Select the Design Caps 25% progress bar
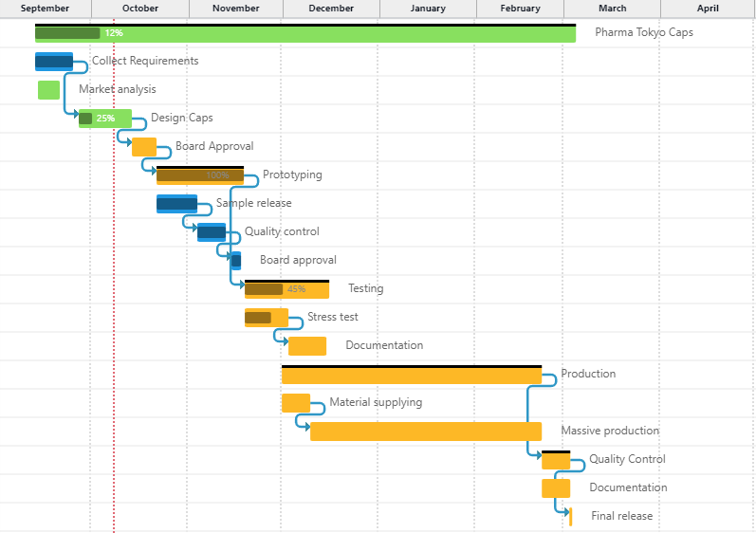Viewport: 756px width, 533px height. pos(105,119)
